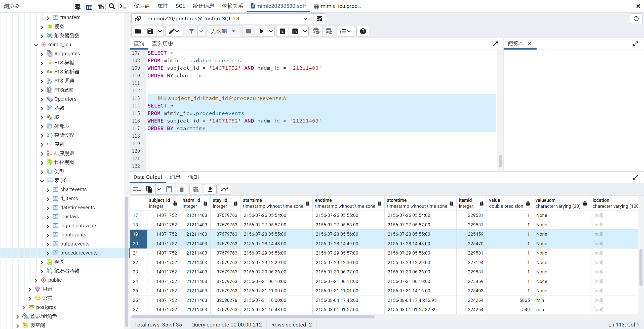Open the execute options dropdown arrow
Viewport: 644px width, 329px height.
271,31
